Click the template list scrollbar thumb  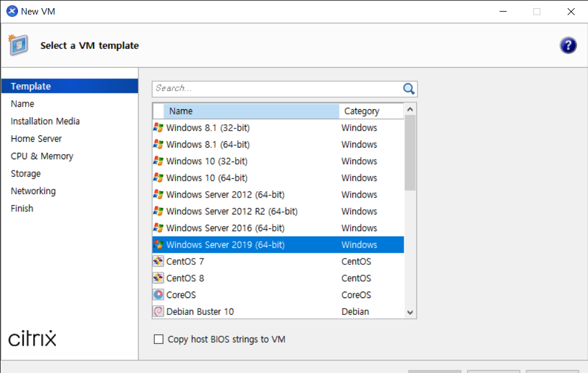pyautogui.click(x=410, y=153)
